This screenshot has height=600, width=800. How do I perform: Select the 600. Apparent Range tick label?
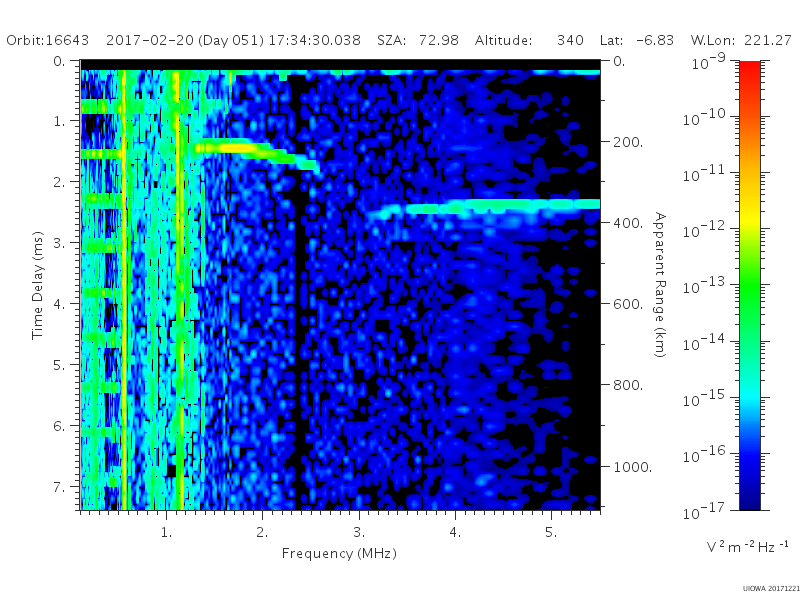[x=628, y=304]
